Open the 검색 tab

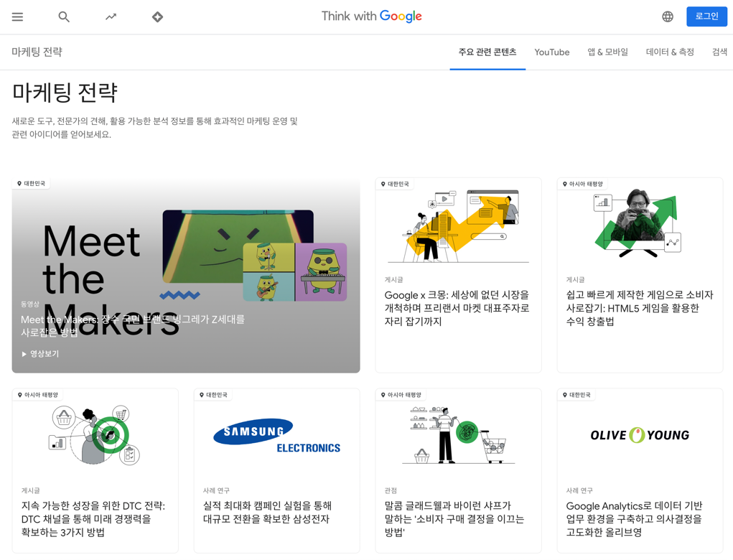point(719,52)
